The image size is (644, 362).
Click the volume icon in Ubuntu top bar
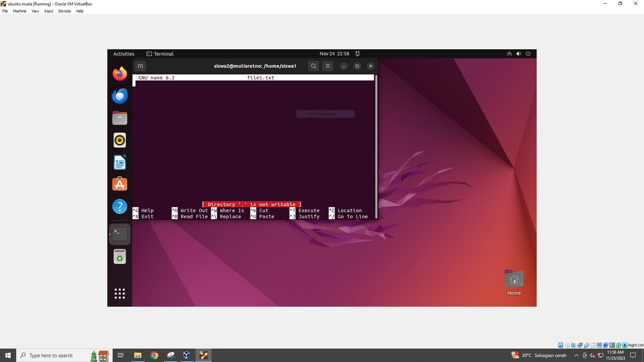(519, 54)
